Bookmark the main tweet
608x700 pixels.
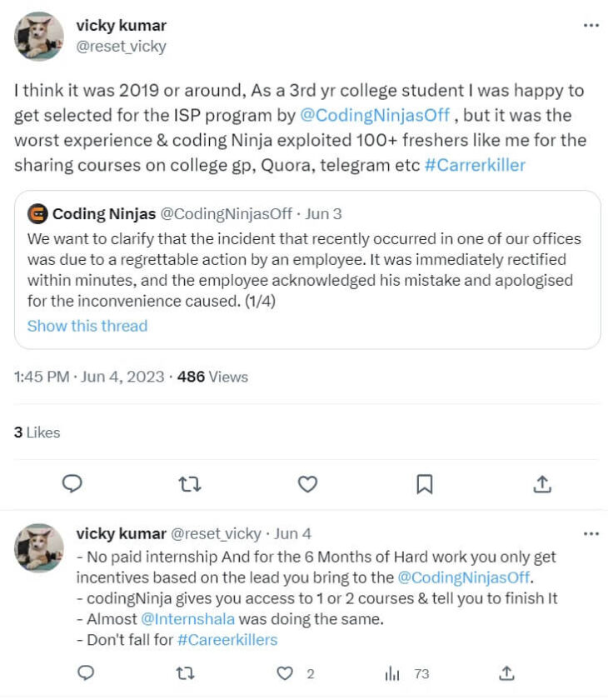pos(424,483)
